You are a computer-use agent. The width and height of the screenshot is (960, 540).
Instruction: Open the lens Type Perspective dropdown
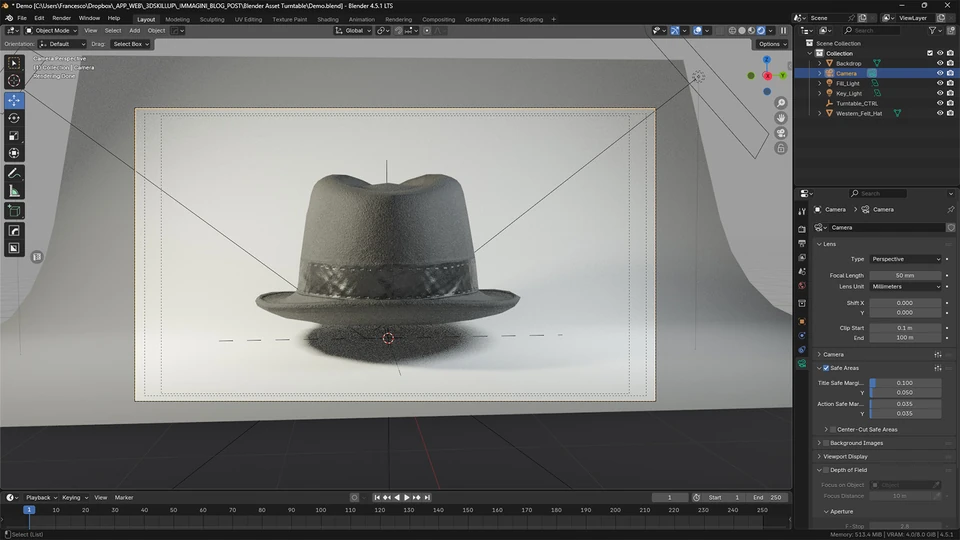click(x=906, y=259)
